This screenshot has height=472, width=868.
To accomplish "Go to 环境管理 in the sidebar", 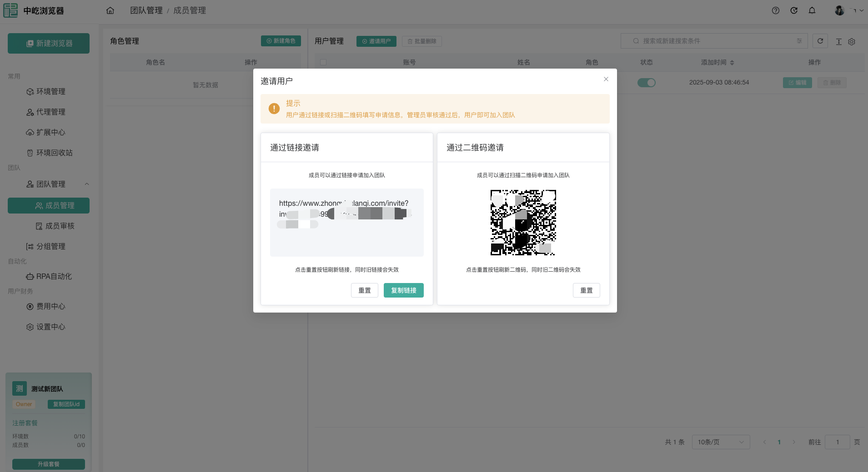I will (x=50, y=91).
